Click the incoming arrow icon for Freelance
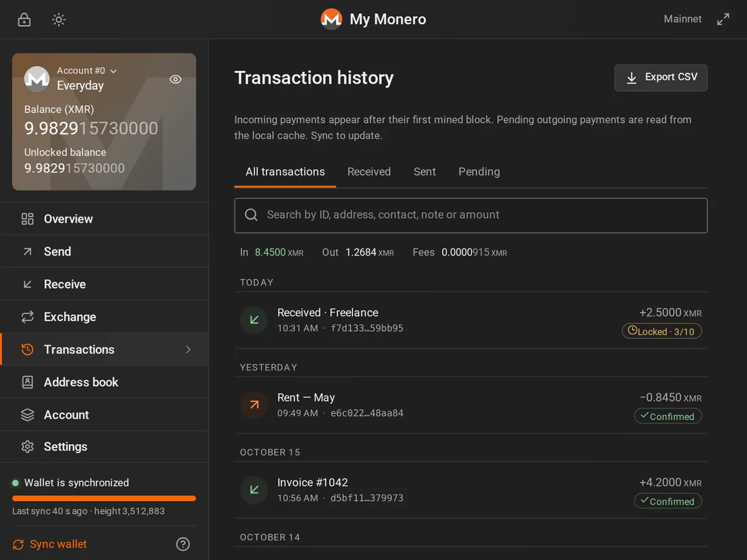 [254, 320]
